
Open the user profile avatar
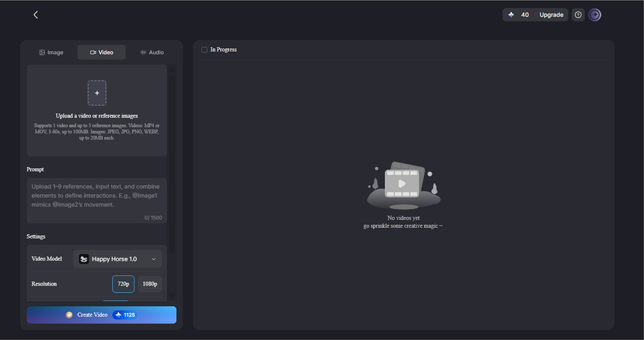[x=595, y=15]
